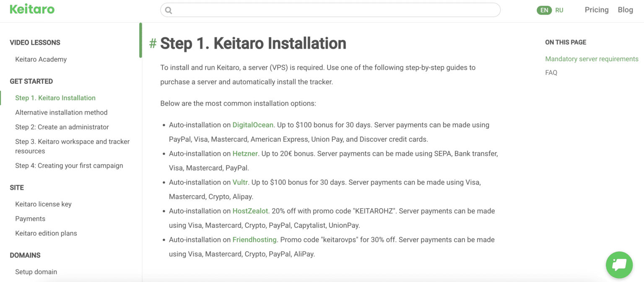Screen dimensions: 644x282
Task: Open the Hetzner link
Action: point(245,154)
